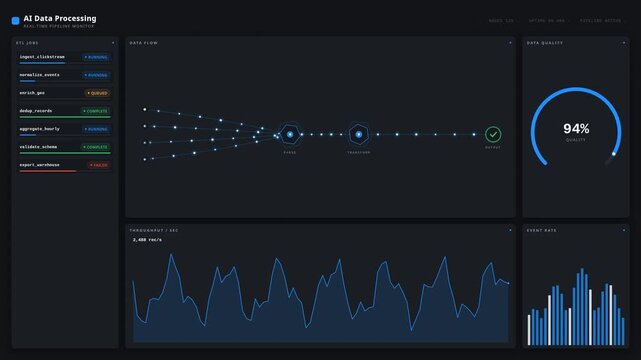
Task: Click the export_warehouse red progress bar
Action: (x=48, y=171)
